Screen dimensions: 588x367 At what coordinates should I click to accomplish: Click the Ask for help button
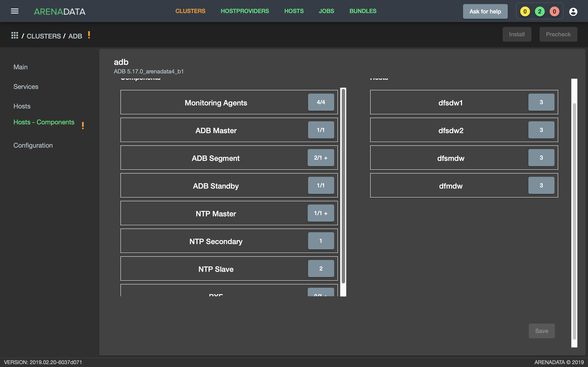click(485, 11)
